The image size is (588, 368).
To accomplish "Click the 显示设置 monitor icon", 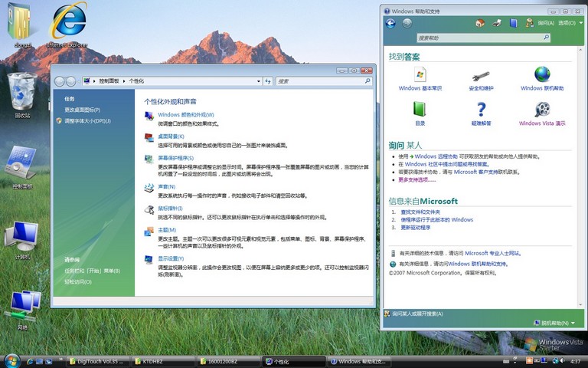I will 149,259.
